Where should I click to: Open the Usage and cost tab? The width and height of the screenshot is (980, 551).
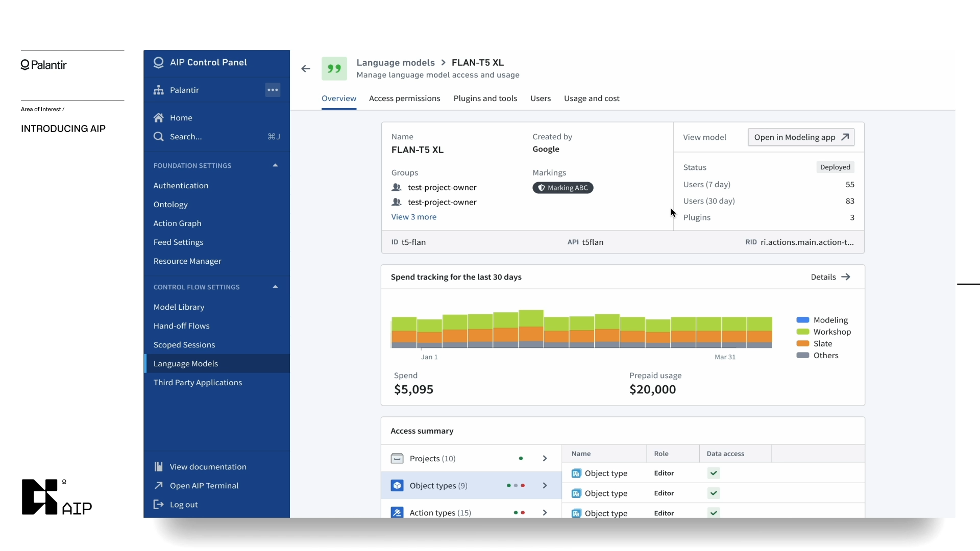592,98
